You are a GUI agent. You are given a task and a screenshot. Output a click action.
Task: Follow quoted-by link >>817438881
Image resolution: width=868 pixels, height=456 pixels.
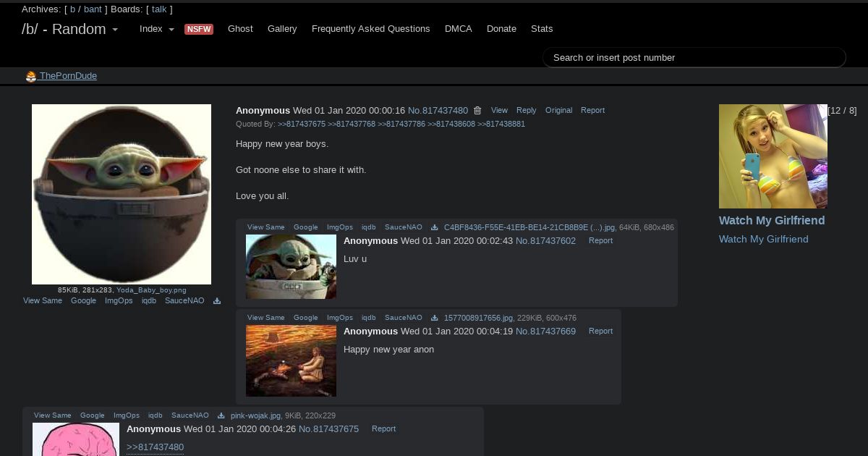(501, 124)
